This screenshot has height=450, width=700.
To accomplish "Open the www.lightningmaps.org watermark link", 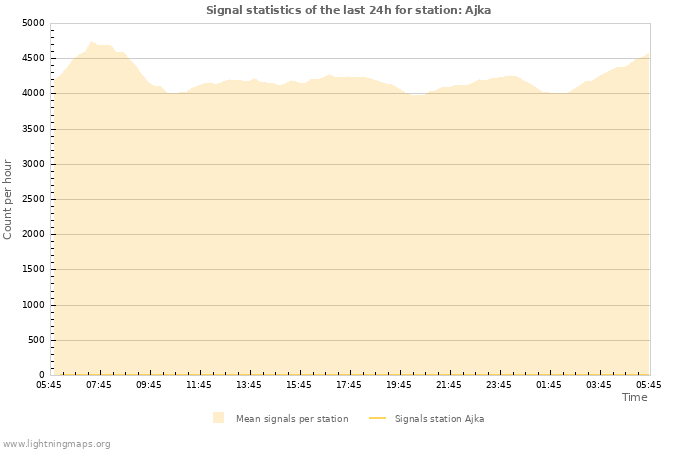I will 57,444.
